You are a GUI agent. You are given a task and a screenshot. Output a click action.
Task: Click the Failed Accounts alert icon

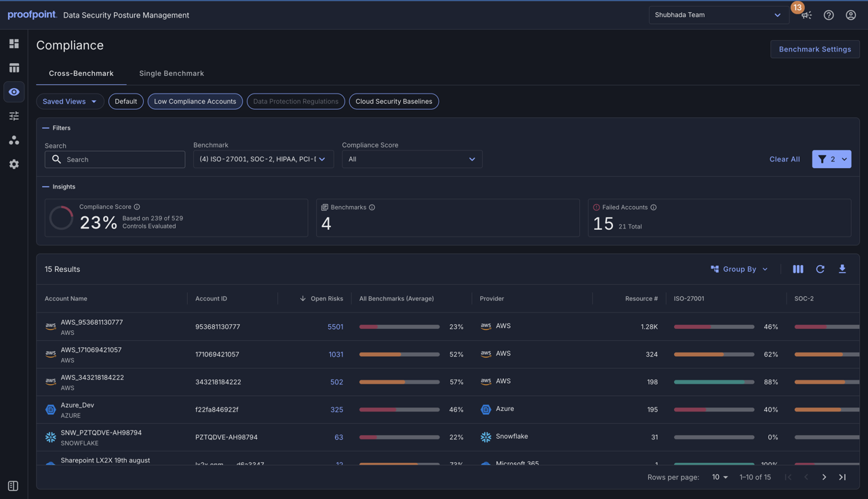597,207
